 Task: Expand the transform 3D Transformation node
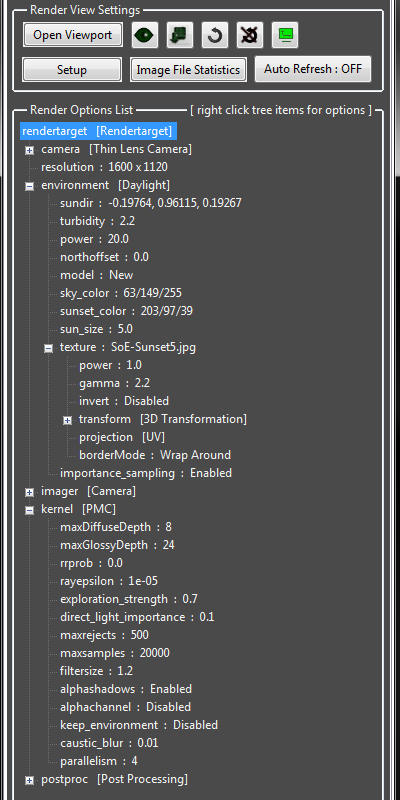coord(67,420)
